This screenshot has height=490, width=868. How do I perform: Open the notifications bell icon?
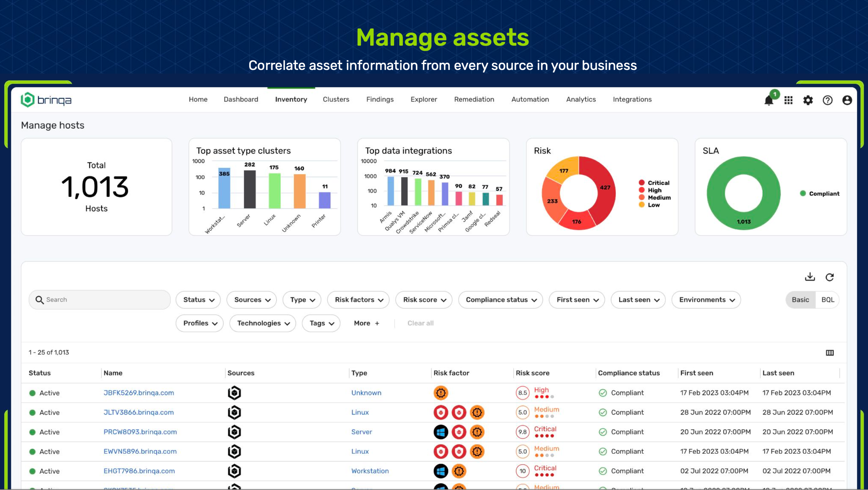click(769, 100)
